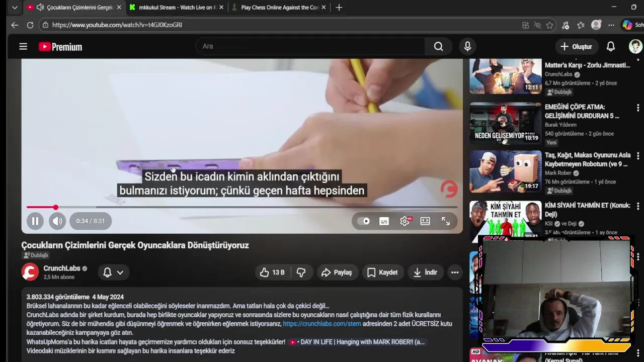Go back with browser back arrow
The width and height of the screenshot is (644, 362).
15,25
